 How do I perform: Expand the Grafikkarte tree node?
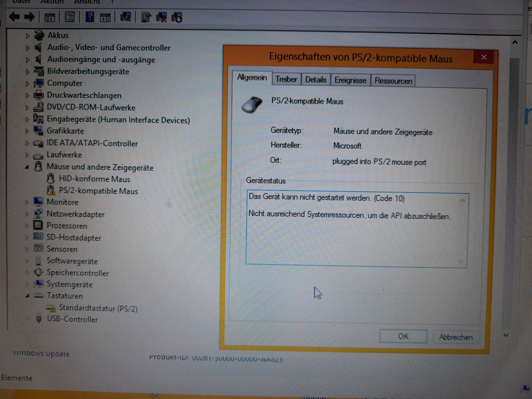[x=27, y=131]
